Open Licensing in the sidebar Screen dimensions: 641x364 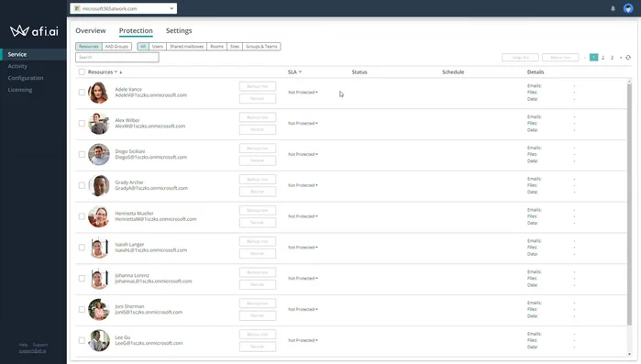coord(20,90)
